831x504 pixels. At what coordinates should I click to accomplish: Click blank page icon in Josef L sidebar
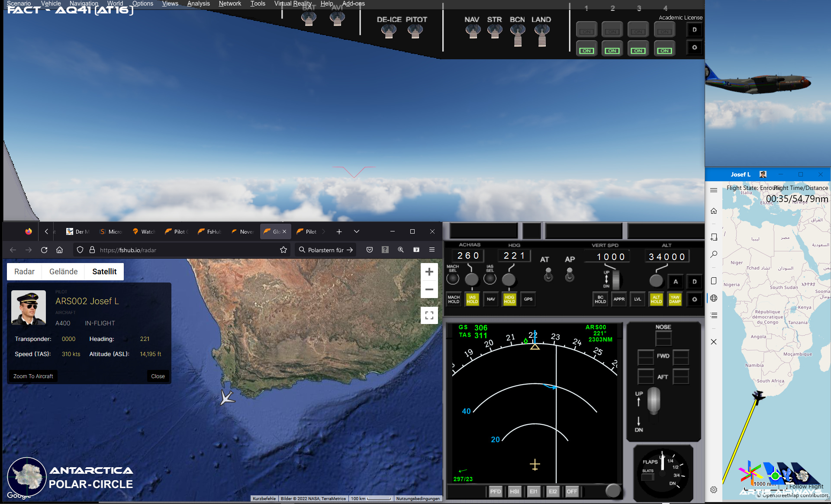[x=714, y=281]
